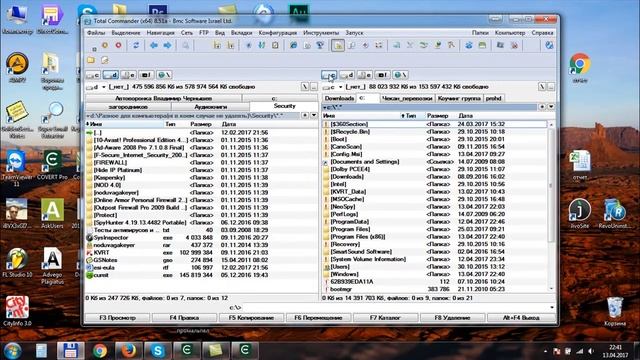Screen dimensions: 640x360
Task: Click right panel vertical scrollbar
Action: coord(551,206)
